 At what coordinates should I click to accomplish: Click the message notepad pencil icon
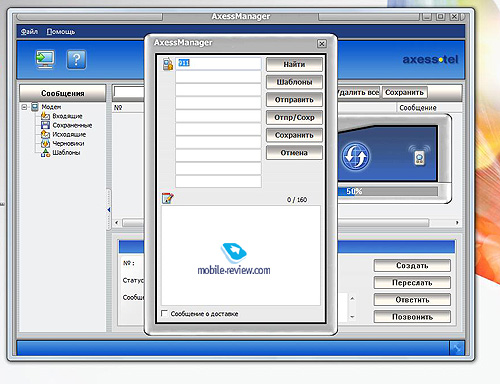pos(167,198)
